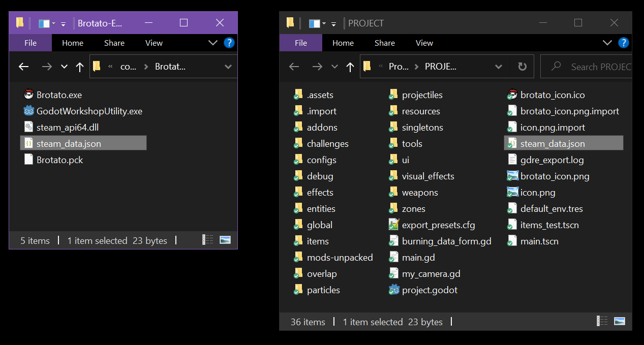
Task: Click File menu in PROJECT window
Action: pos(301,43)
